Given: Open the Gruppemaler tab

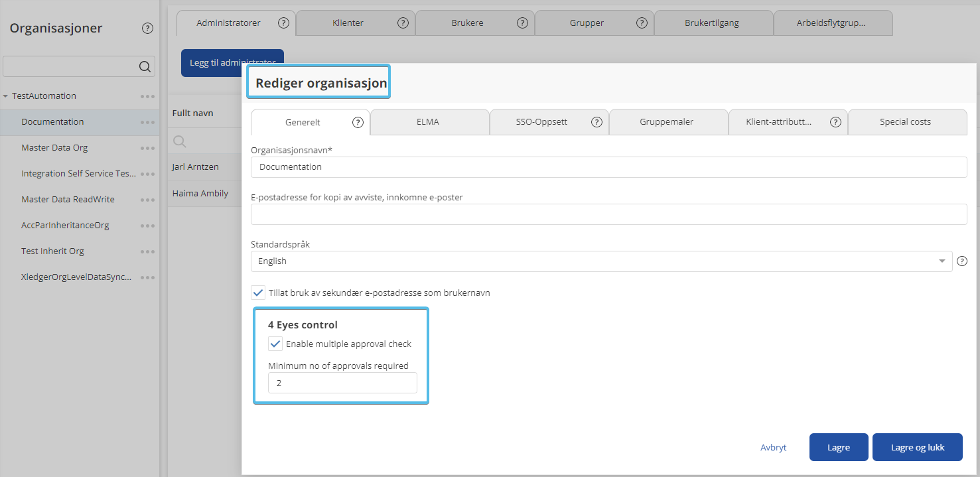Looking at the screenshot, I should pyautogui.click(x=666, y=122).
